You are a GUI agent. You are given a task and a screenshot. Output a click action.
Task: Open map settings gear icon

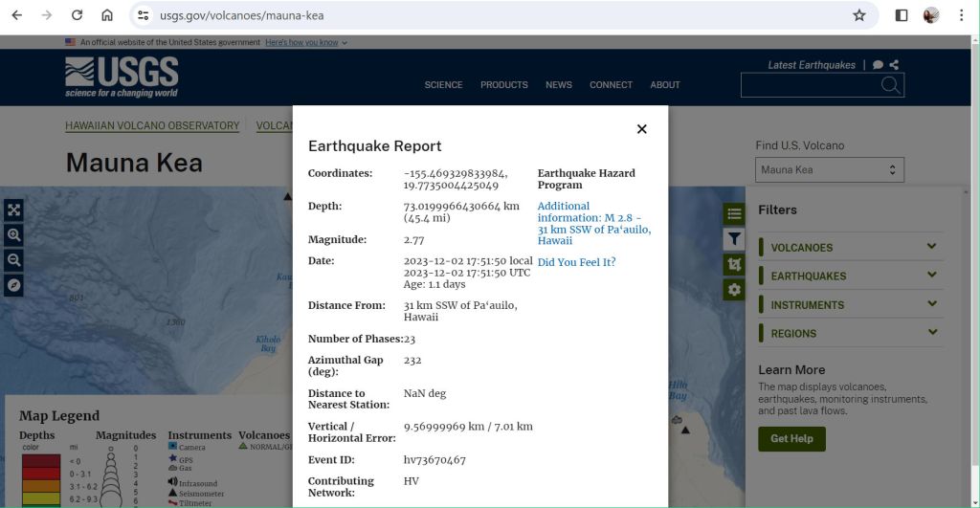point(734,289)
